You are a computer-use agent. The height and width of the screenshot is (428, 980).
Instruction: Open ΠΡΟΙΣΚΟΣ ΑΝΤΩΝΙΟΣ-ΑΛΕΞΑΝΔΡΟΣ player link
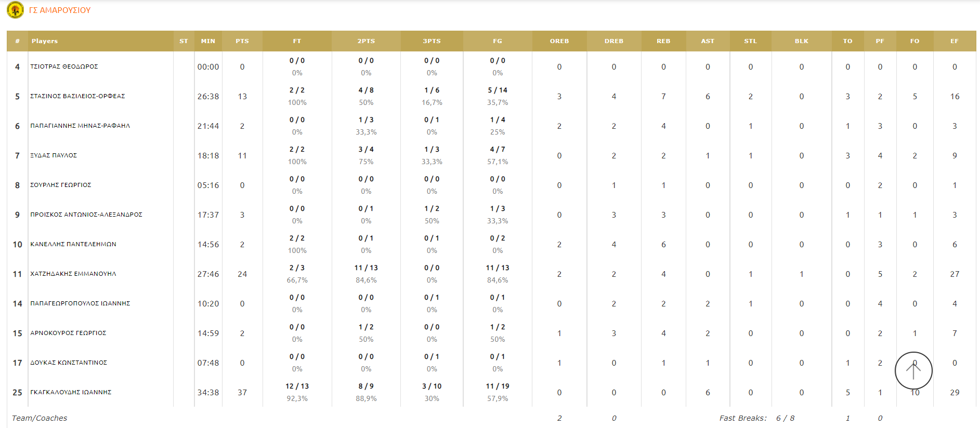pos(86,215)
